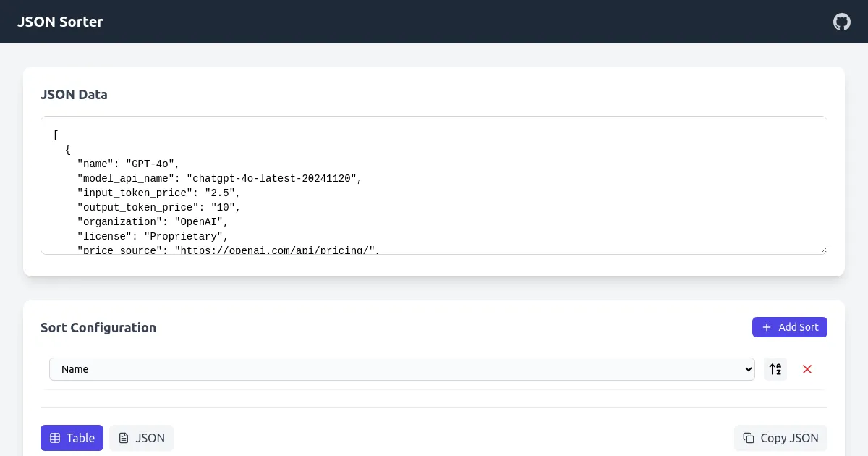Click inside the JSON Data text area
The width and height of the screenshot is (868, 456).
[x=434, y=185]
